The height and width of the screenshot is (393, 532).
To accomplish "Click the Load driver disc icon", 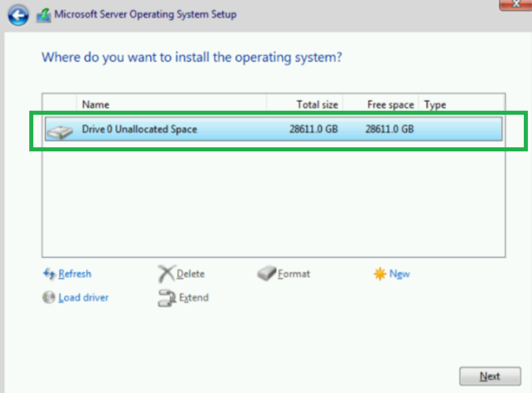I will [x=49, y=297].
